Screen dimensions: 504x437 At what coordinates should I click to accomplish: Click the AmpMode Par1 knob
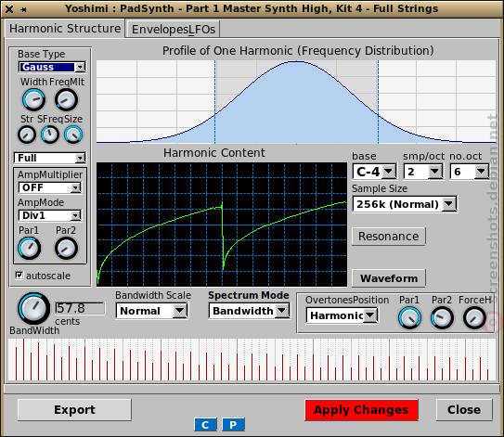click(29, 248)
